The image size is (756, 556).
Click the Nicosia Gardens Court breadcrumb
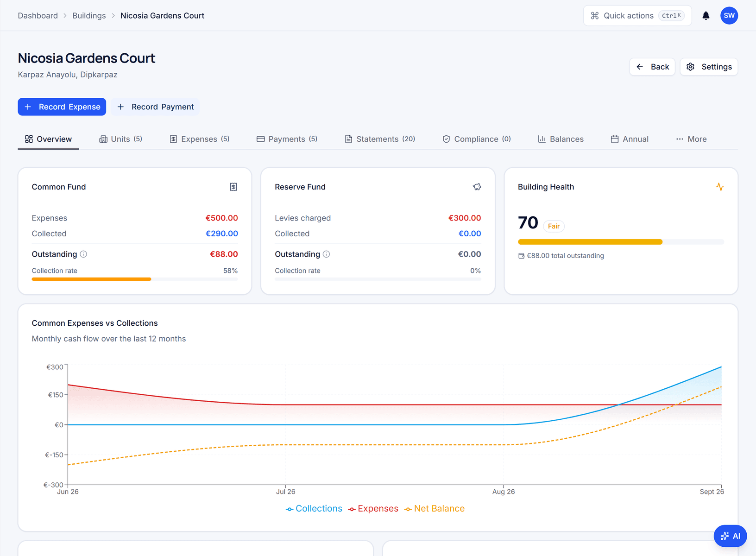[x=162, y=16]
